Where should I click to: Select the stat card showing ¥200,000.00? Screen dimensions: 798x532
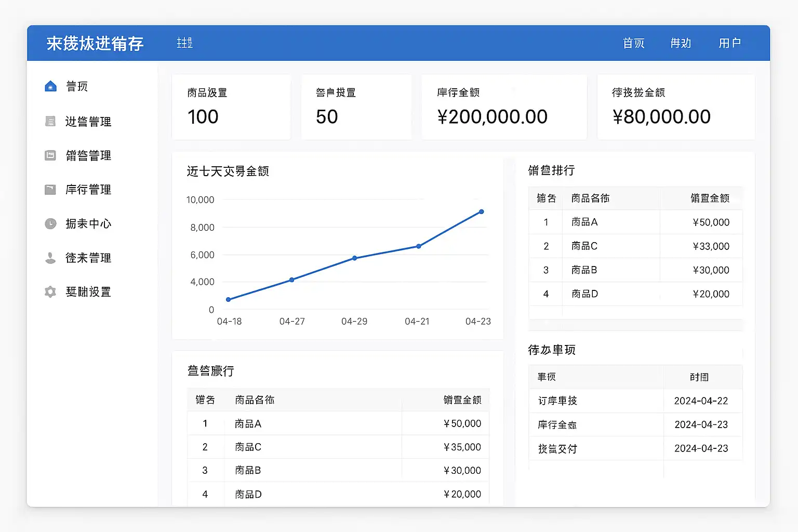coord(503,107)
